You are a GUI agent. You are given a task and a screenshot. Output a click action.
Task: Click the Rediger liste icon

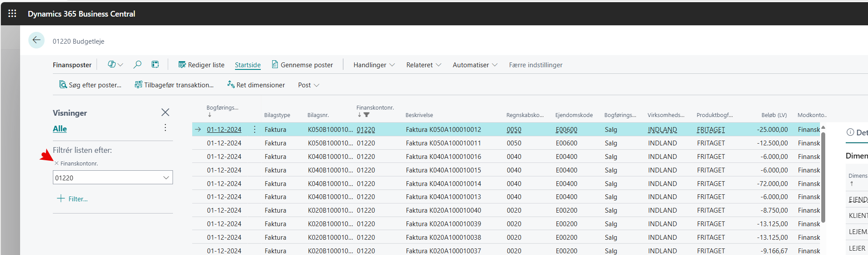coord(182,65)
